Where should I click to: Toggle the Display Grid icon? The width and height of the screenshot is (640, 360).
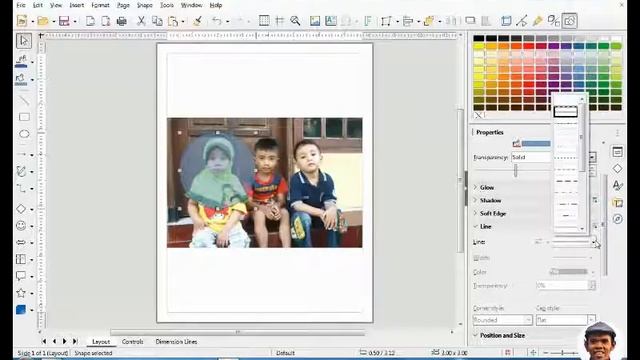[264, 21]
